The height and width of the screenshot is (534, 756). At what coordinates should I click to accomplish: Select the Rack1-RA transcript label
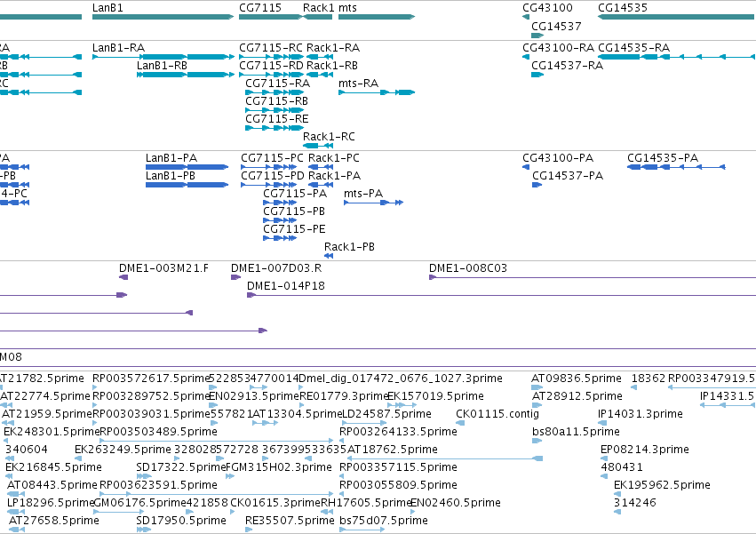click(x=333, y=48)
